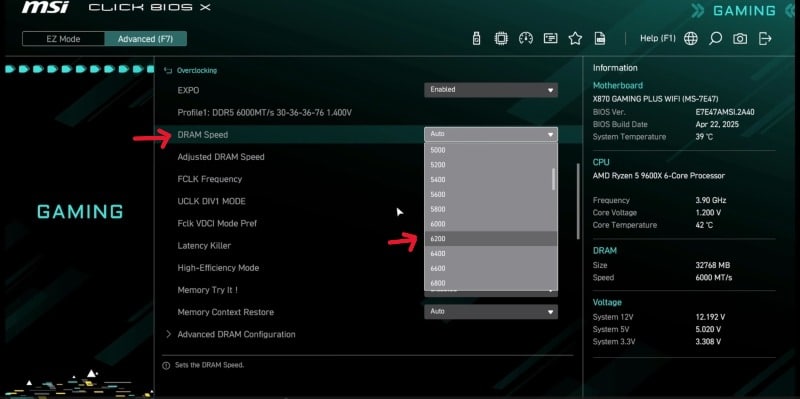Set DRAM speed option 6800

(x=491, y=283)
